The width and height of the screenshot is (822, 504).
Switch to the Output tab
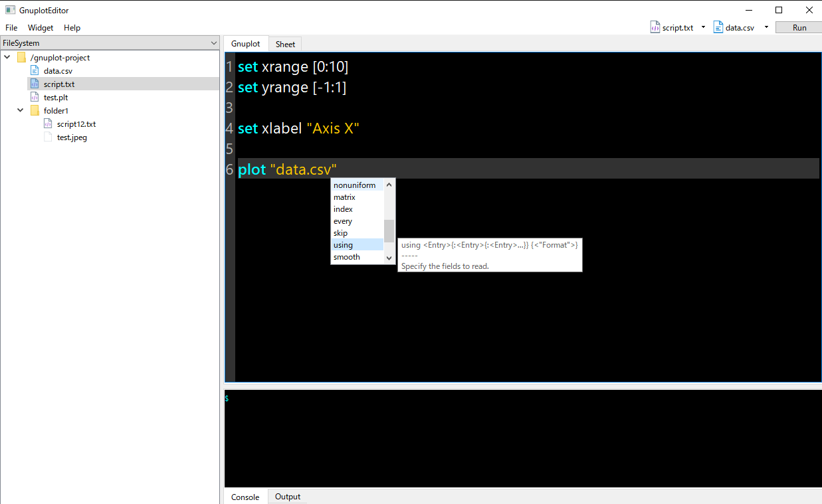pos(287,497)
